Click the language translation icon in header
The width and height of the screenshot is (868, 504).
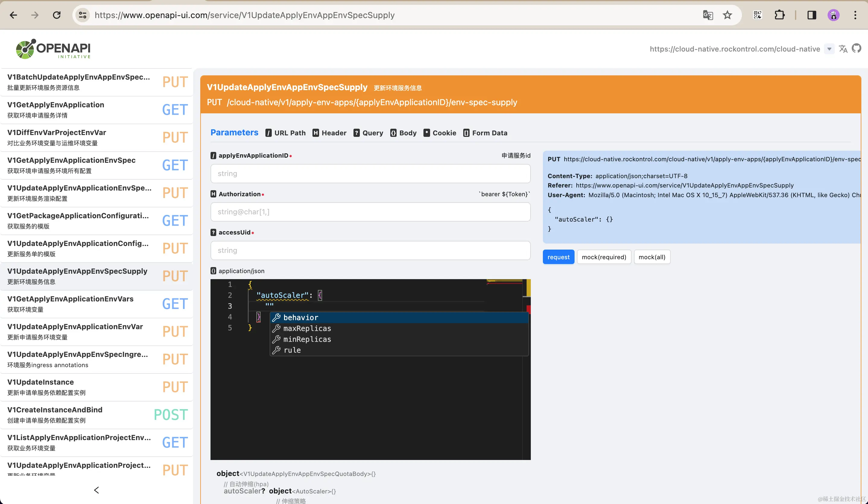[x=843, y=49]
